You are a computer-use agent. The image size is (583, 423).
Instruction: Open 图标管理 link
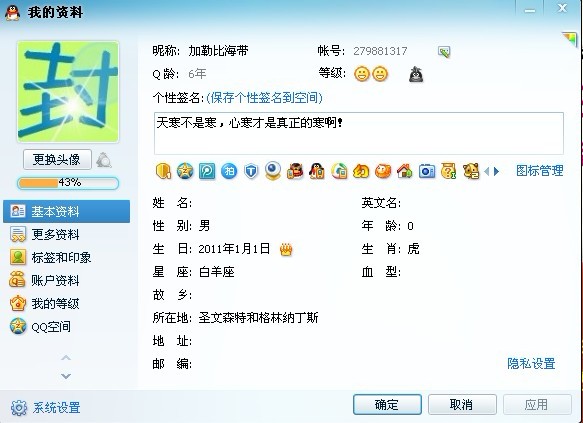pyautogui.click(x=539, y=171)
